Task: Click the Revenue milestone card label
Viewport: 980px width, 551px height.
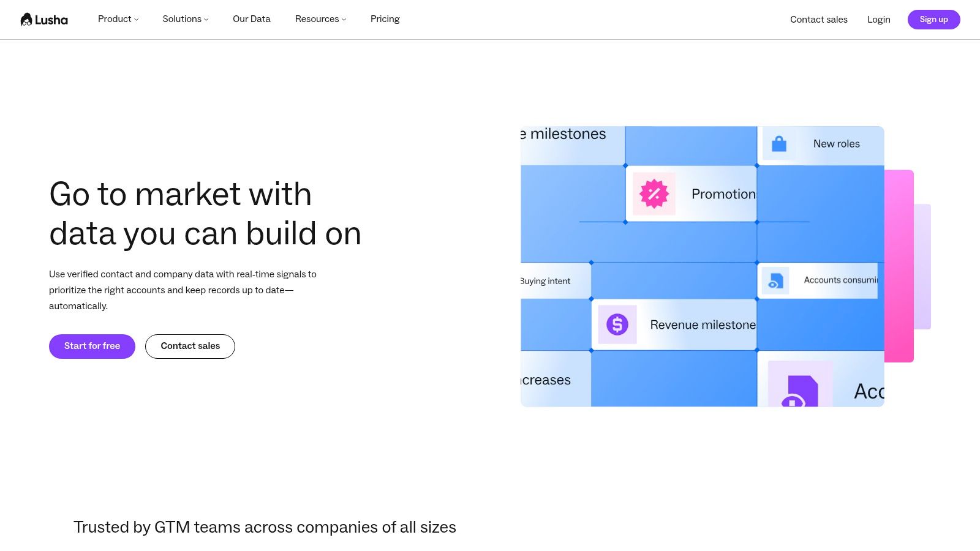Action: coord(703,325)
